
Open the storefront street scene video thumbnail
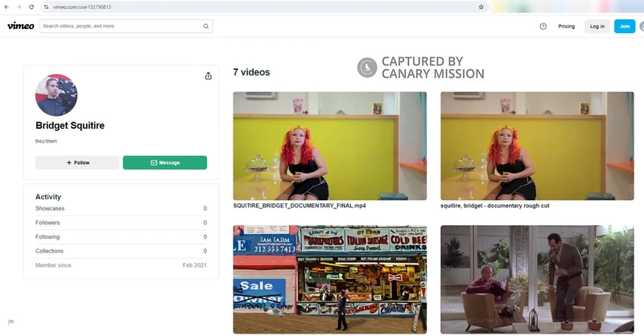(x=330, y=279)
